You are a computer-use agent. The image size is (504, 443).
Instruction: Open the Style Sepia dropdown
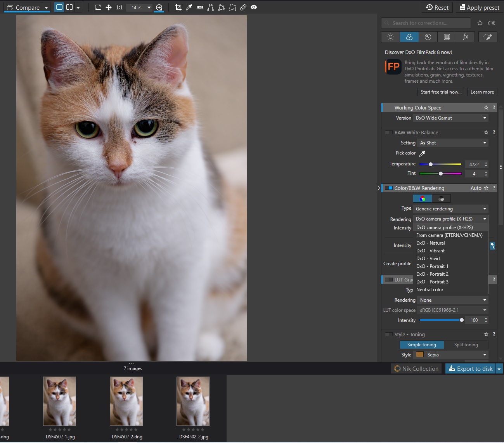pos(452,355)
